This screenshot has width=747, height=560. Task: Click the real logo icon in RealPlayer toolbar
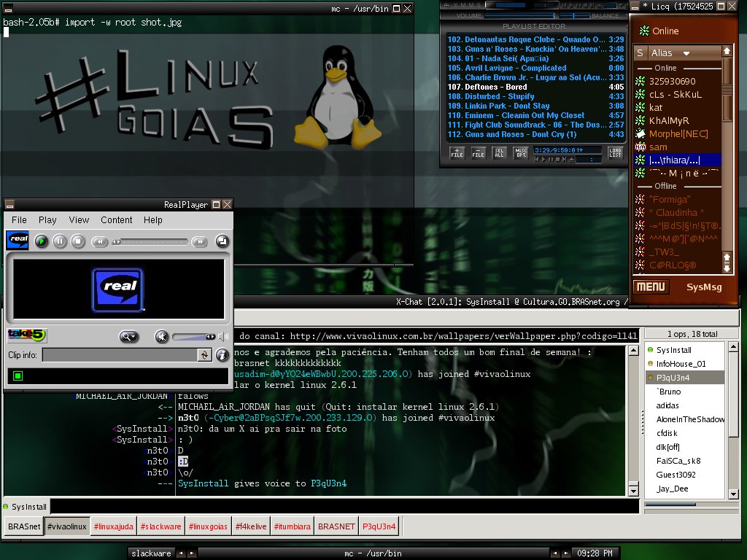pos(18,240)
